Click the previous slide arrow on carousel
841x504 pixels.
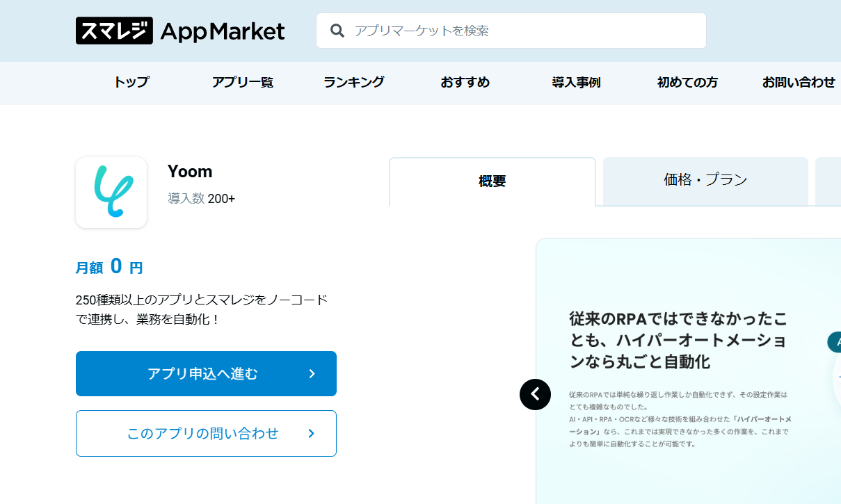coord(535,394)
